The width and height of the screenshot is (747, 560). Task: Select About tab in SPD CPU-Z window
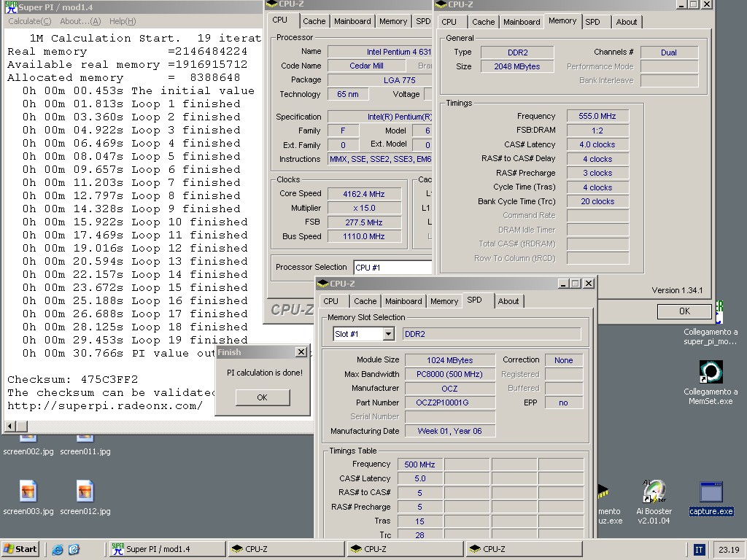[508, 301]
